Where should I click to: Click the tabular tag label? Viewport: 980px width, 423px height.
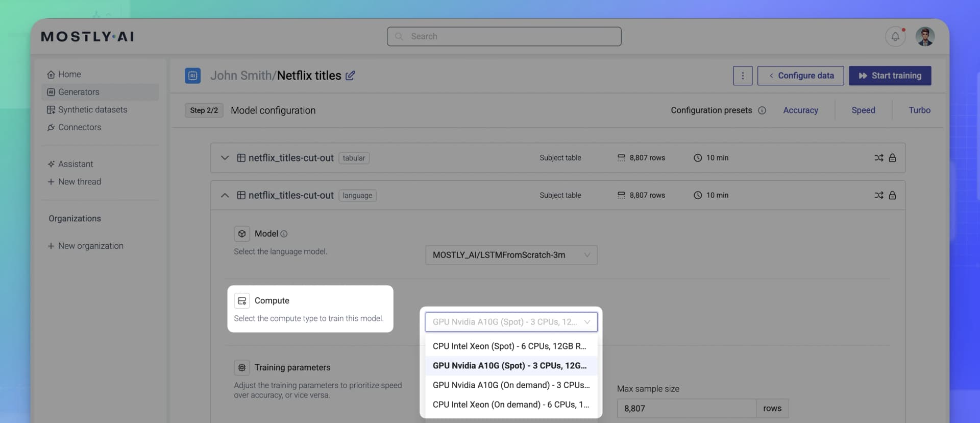[354, 158]
